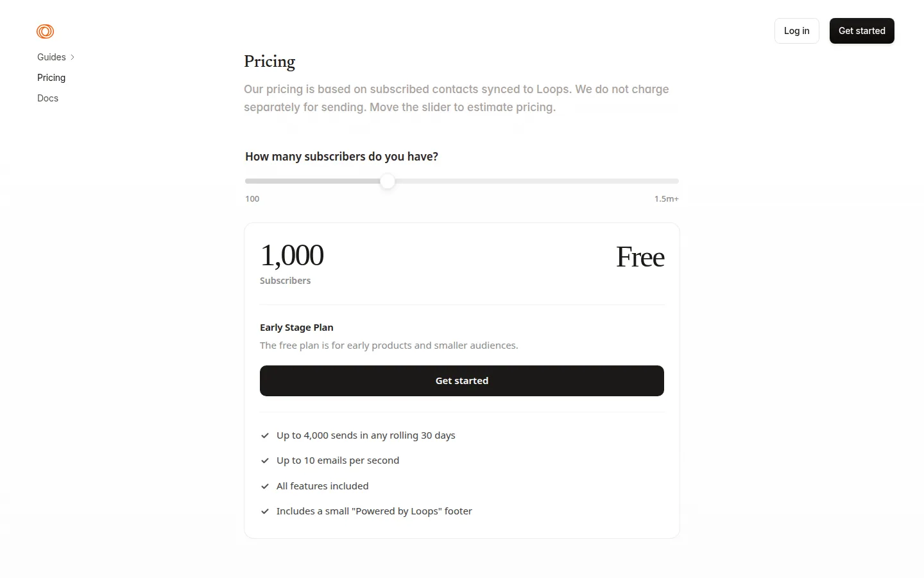Select Pricing in the sidebar

point(51,78)
